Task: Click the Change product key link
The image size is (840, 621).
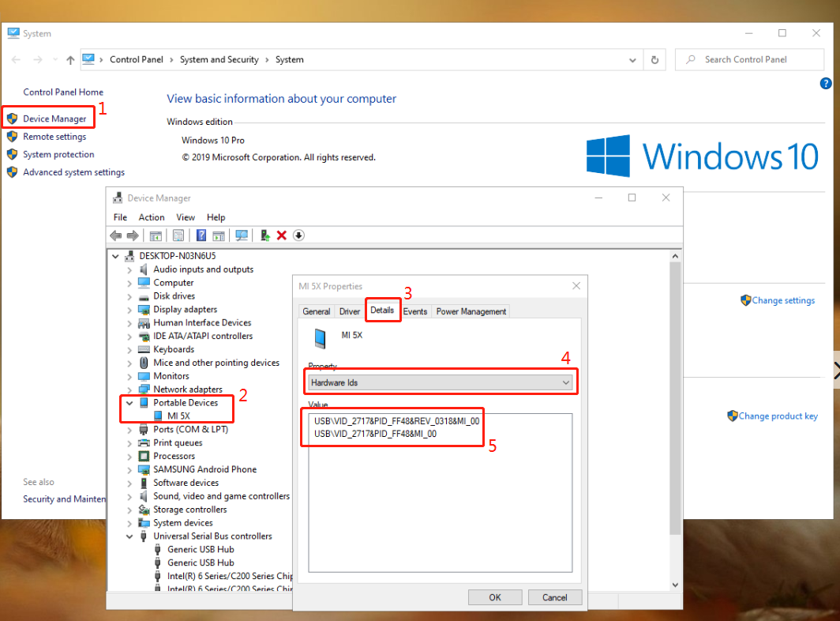Action: coord(778,416)
